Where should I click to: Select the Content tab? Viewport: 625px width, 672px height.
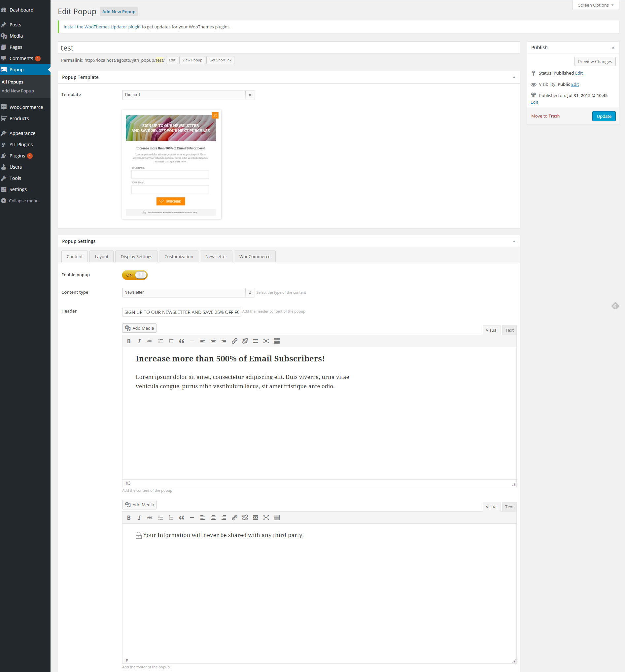click(x=74, y=256)
